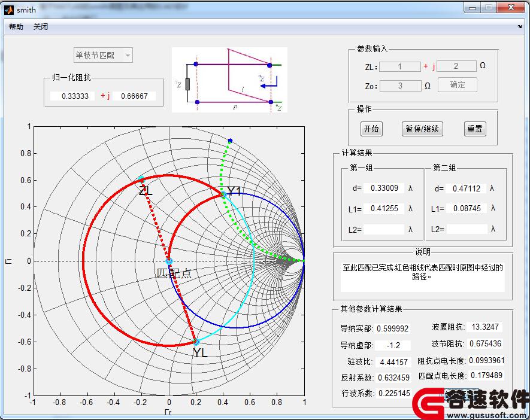Select the ZL real part field
The height and width of the screenshot is (420, 530).
click(400, 66)
